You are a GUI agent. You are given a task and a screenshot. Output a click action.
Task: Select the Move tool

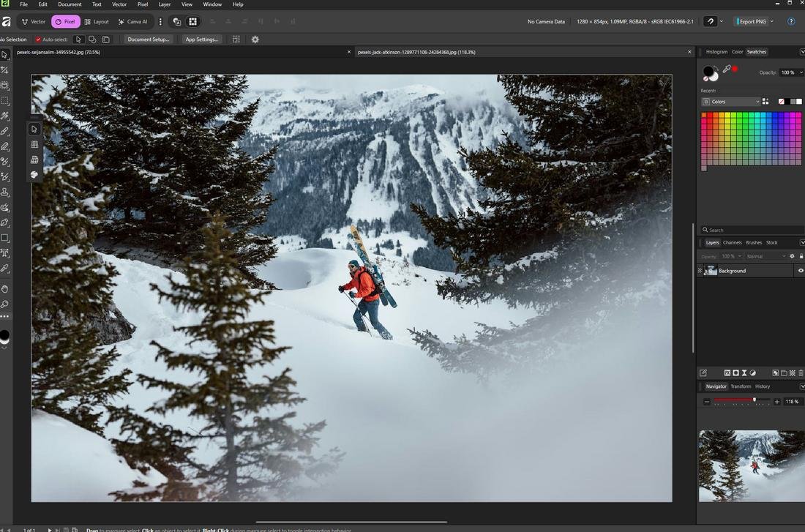5,54
